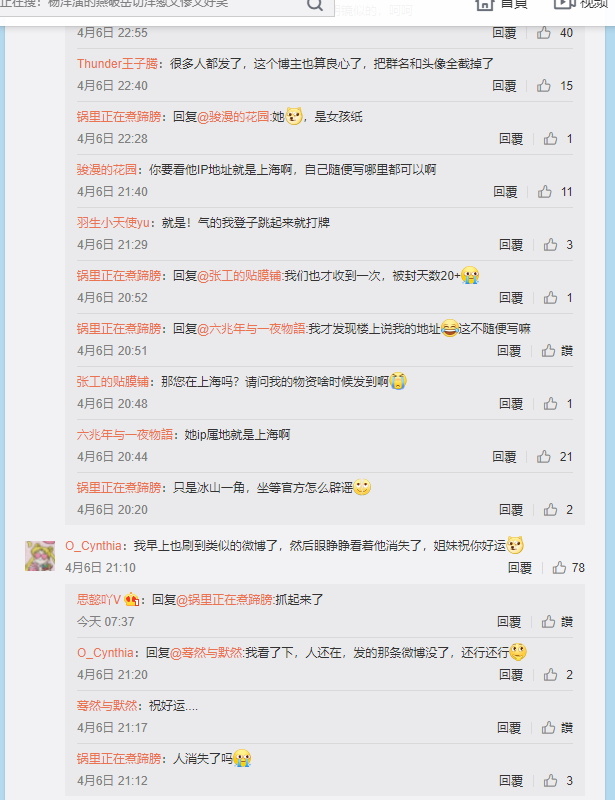Click O_Cynthia's avatar thumbnail
The height and width of the screenshot is (800, 615).
(x=40, y=556)
